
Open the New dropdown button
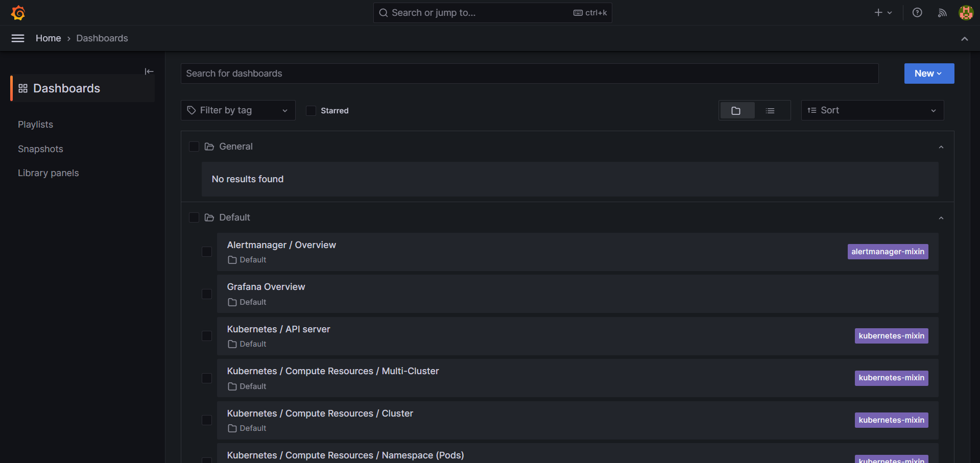929,74
